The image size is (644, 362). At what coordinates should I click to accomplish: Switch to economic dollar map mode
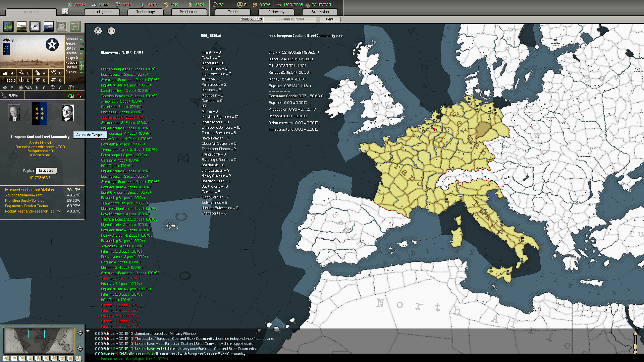point(30,358)
